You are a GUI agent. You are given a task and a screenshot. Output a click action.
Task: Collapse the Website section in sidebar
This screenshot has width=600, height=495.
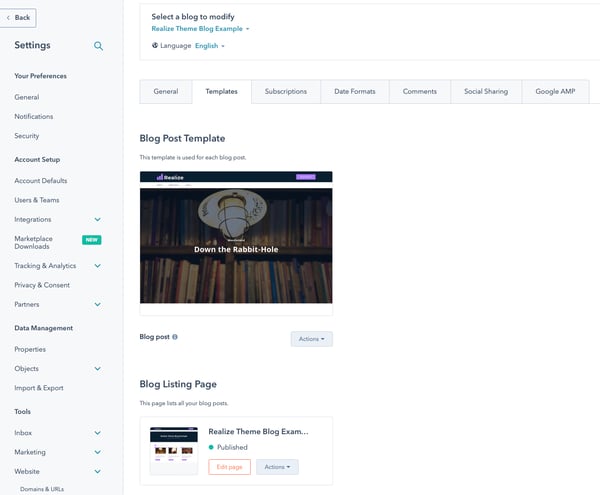click(97, 471)
